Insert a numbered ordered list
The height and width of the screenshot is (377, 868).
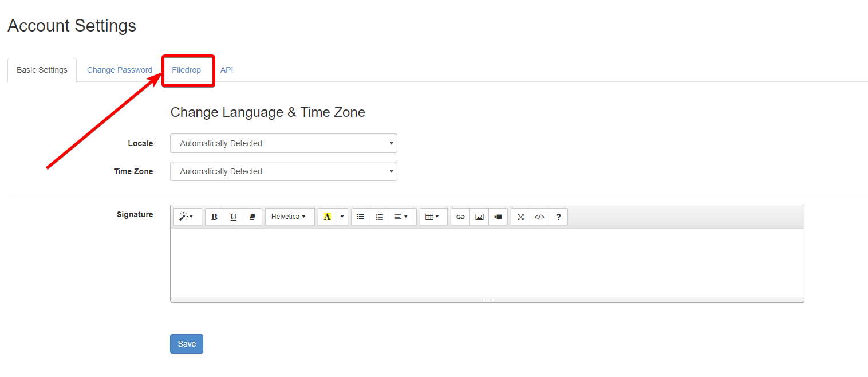tap(379, 217)
